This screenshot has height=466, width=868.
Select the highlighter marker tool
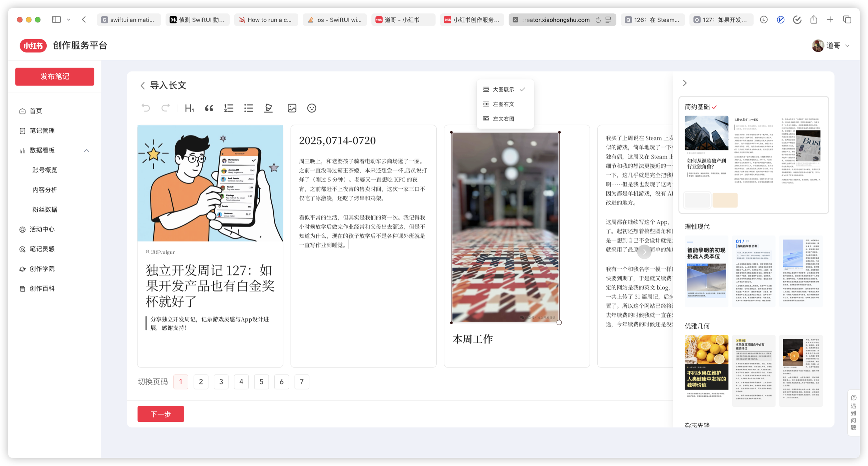(268, 108)
